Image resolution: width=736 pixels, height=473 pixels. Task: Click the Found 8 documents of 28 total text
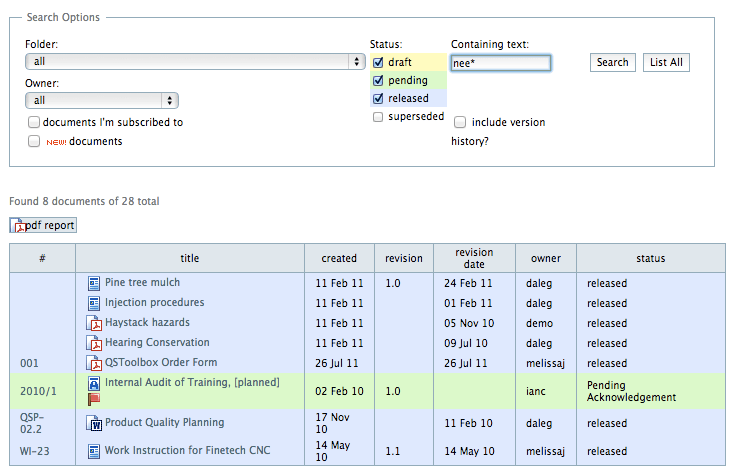[x=84, y=201]
